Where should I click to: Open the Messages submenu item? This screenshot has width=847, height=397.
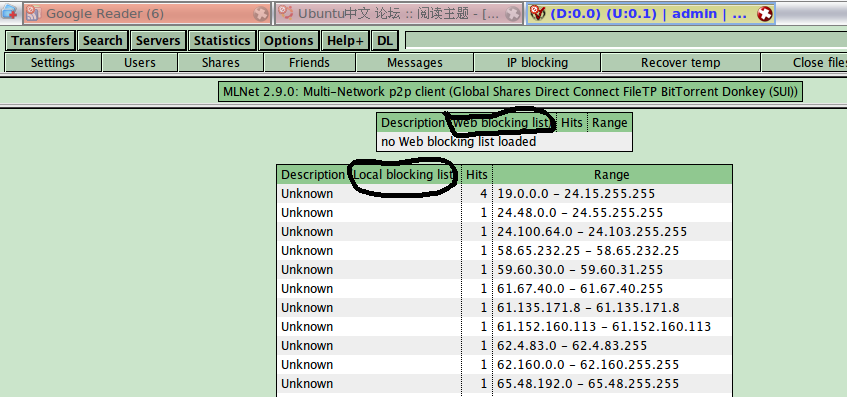415,63
